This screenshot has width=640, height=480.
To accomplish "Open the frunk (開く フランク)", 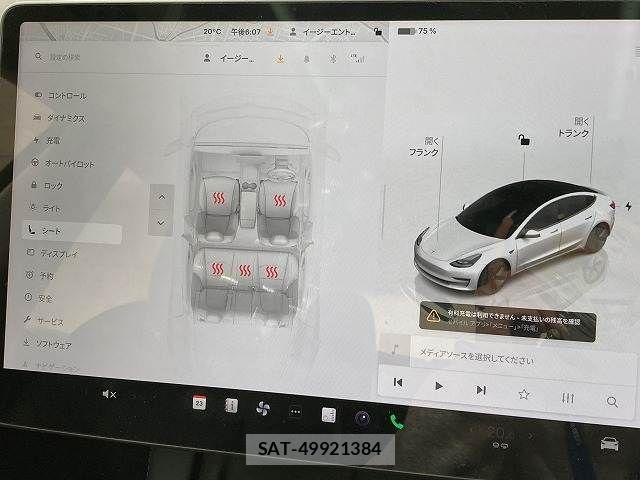I will [424, 147].
